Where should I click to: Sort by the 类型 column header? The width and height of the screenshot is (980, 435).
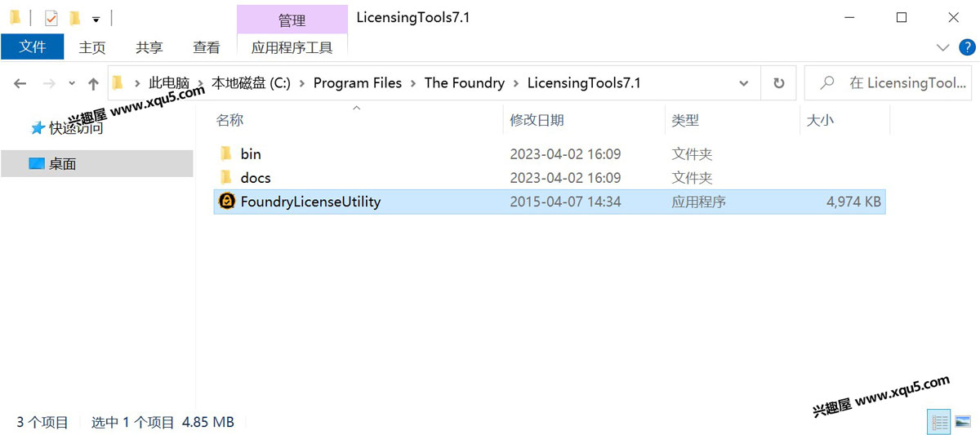[x=685, y=120]
